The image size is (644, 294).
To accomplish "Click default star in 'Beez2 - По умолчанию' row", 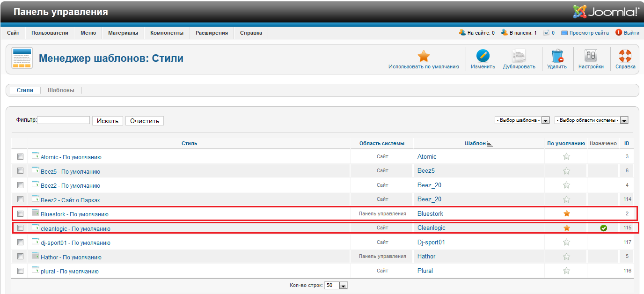I will 566,185.
